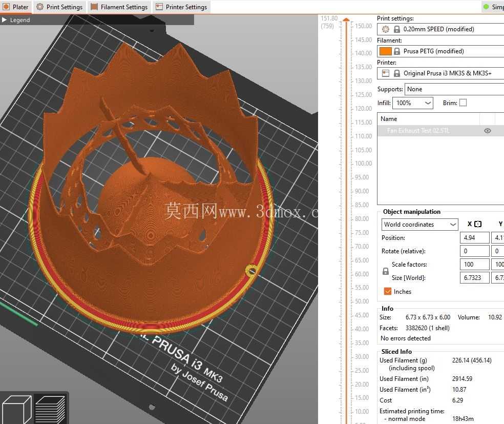This screenshot has height=424, width=504.
Task: Select Fan Exhaust Test 02.STL in object list
Action: pos(418,131)
